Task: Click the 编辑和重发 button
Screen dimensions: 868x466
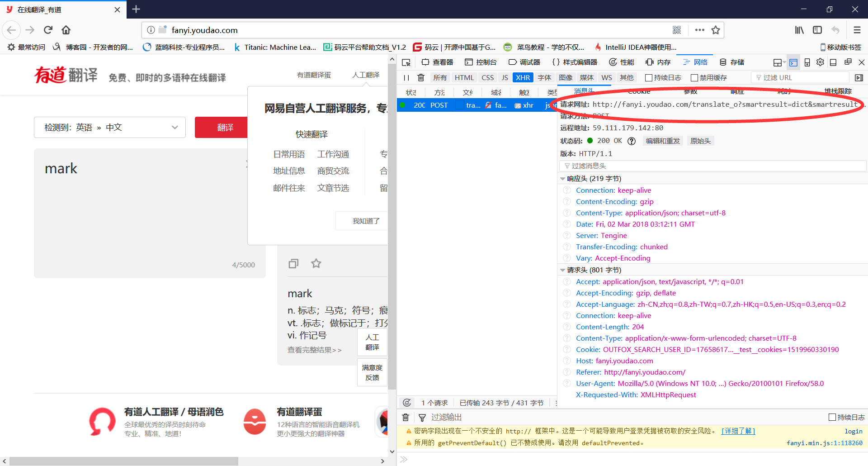Action: 663,141
